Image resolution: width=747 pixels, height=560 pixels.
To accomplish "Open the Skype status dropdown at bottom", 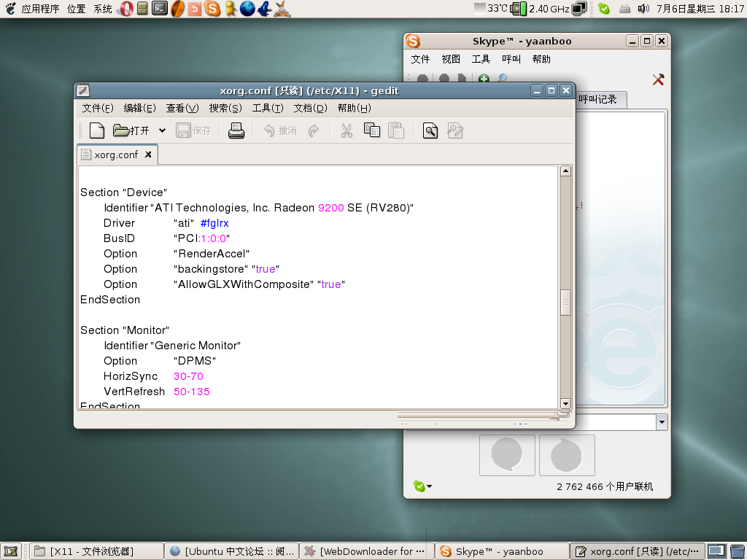I will 422,486.
